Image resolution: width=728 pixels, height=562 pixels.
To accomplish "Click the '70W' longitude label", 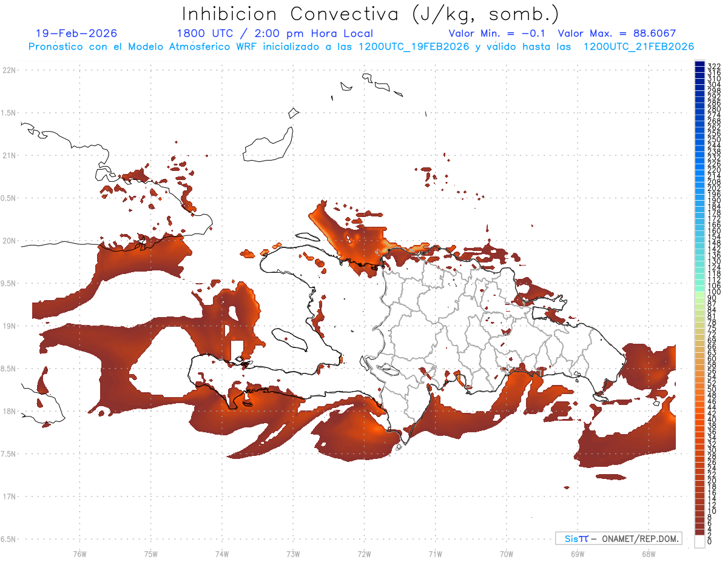I will click(507, 554).
